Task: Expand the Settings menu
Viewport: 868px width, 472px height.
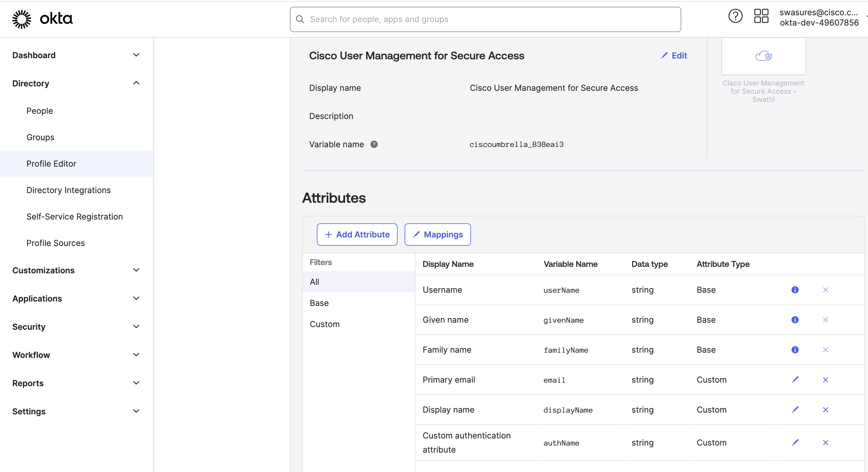Action: click(136, 411)
